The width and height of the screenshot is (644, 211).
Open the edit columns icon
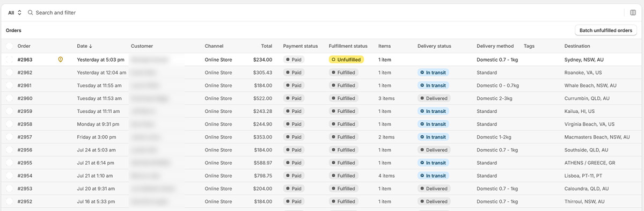(x=633, y=12)
